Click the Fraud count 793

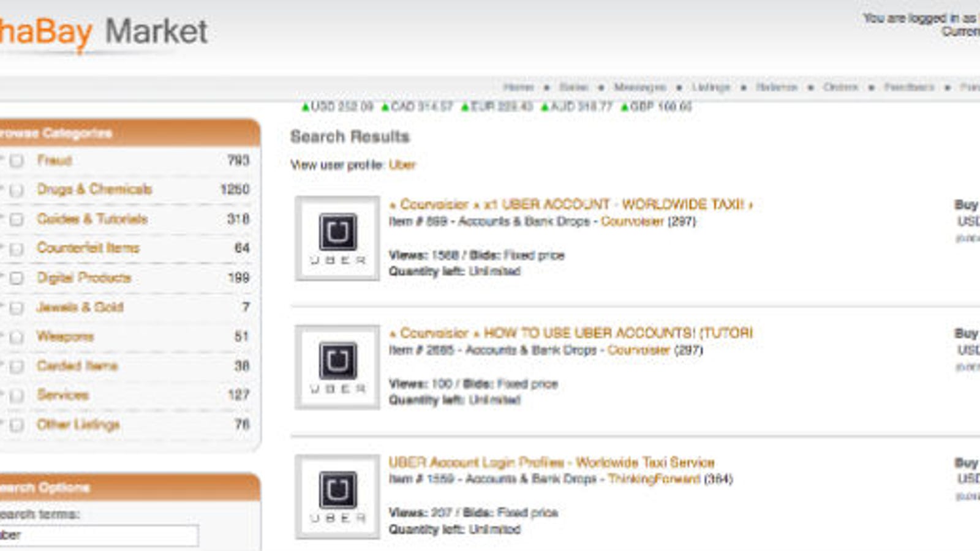click(238, 160)
